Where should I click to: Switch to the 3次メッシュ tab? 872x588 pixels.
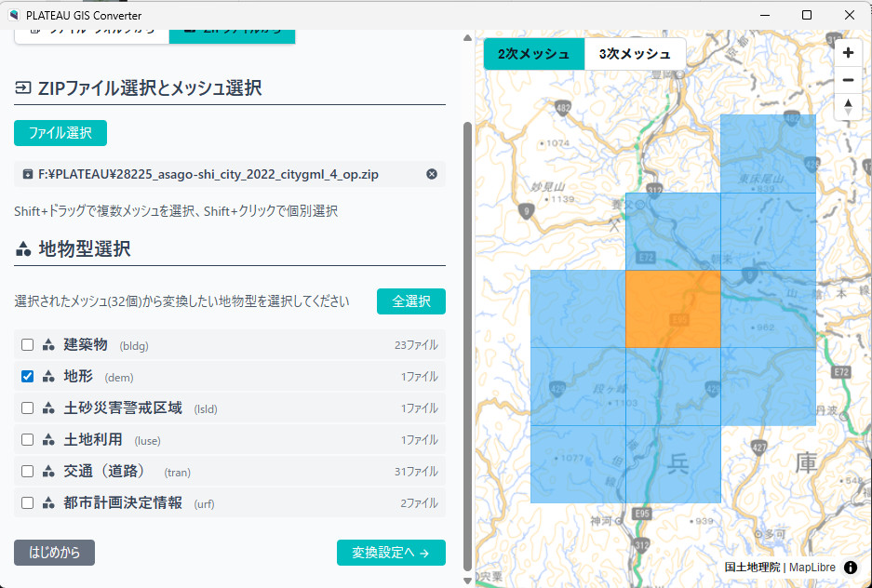pos(635,54)
